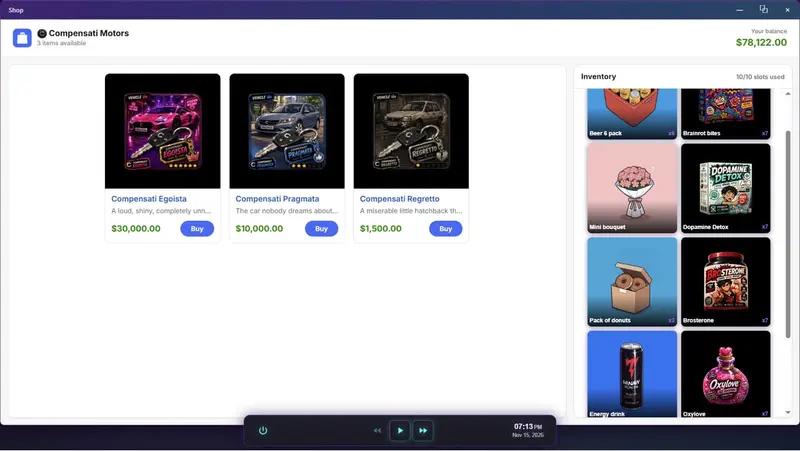The width and height of the screenshot is (800, 451).
Task: Click the inventory scrollbar down arrow
Action: click(x=788, y=412)
